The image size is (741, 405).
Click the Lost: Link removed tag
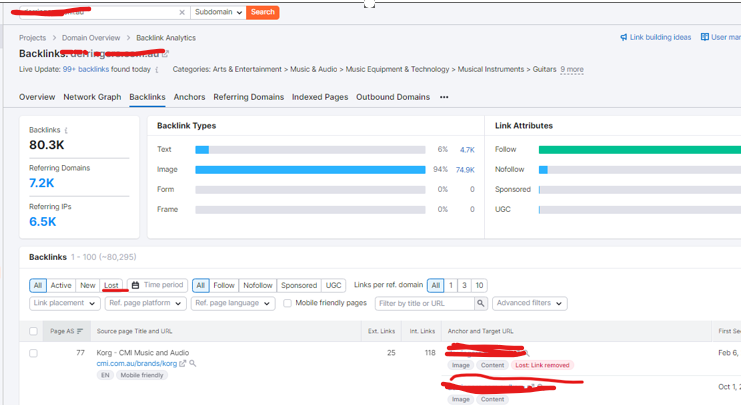[x=542, y=365]
